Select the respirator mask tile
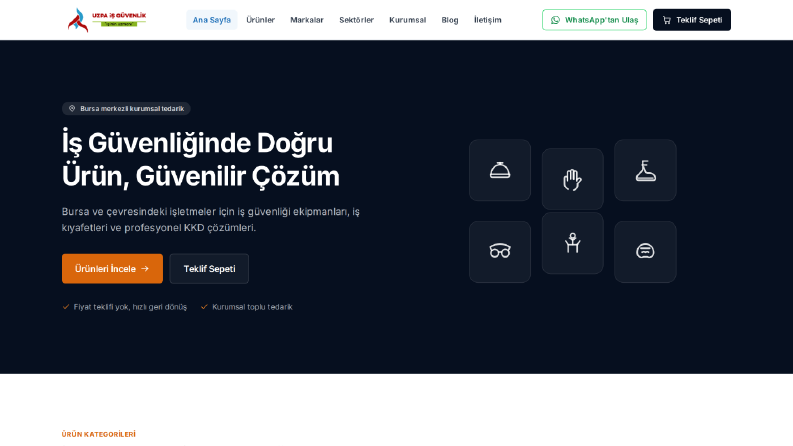This screenshot has width=793, height=446. pyautogui.click(x=645, y=251)
